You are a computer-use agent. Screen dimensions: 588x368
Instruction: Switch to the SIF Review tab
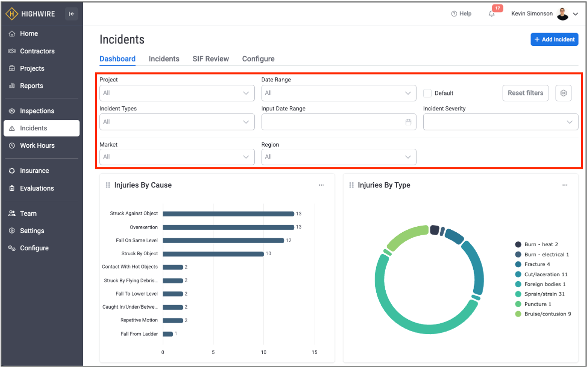click(x=211, y=59)
